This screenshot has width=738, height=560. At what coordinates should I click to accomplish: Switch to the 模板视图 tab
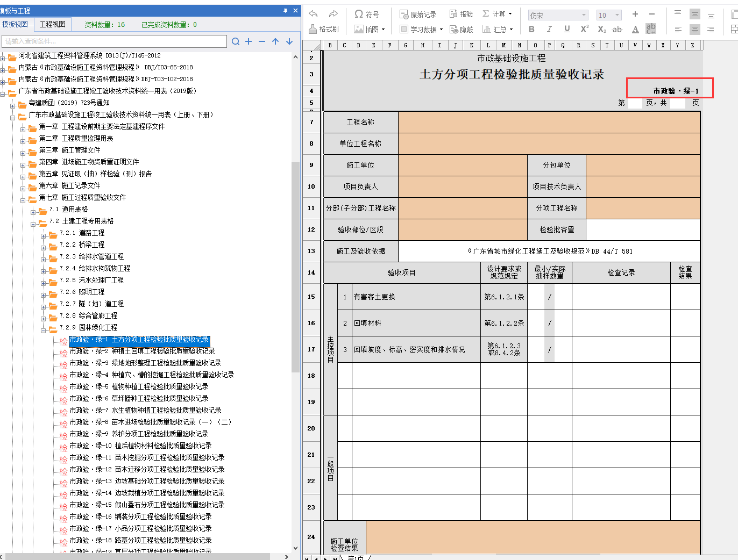(15, 24)
